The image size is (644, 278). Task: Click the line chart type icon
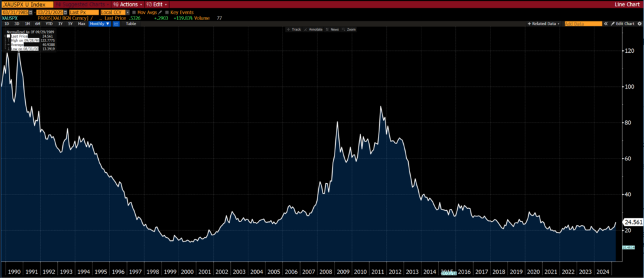(117, 23)
